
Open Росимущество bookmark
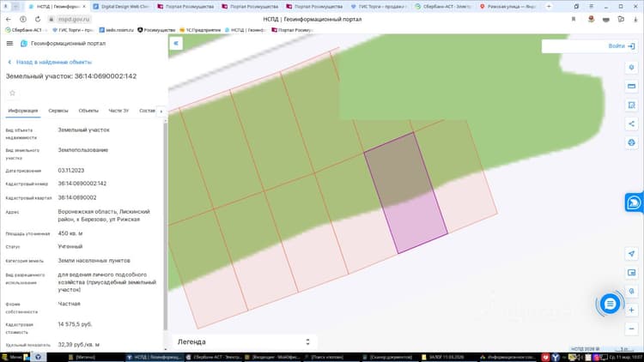point(156,30)
